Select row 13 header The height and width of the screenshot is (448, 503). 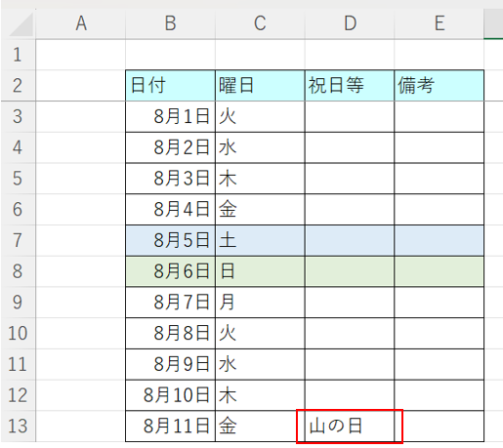[18, 426]
